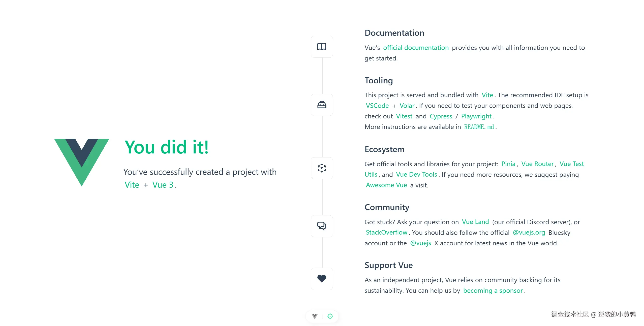Toggle the component inspector target icon

[x=330, y=316]
